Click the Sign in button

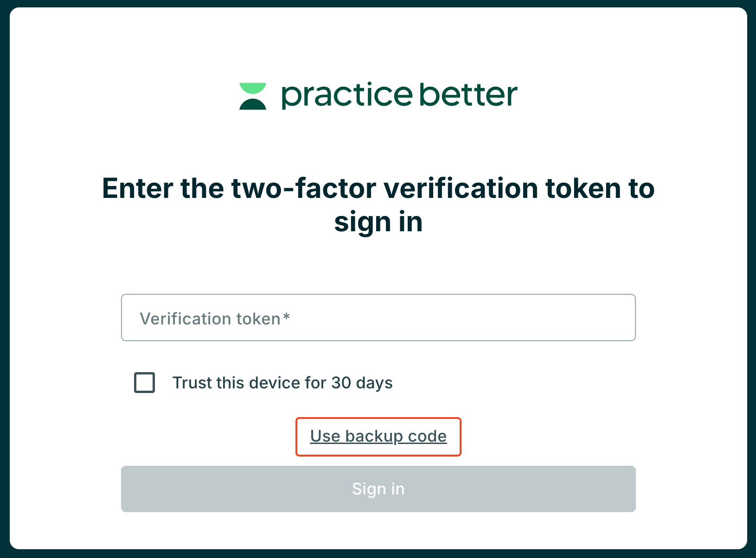(378, 489)
